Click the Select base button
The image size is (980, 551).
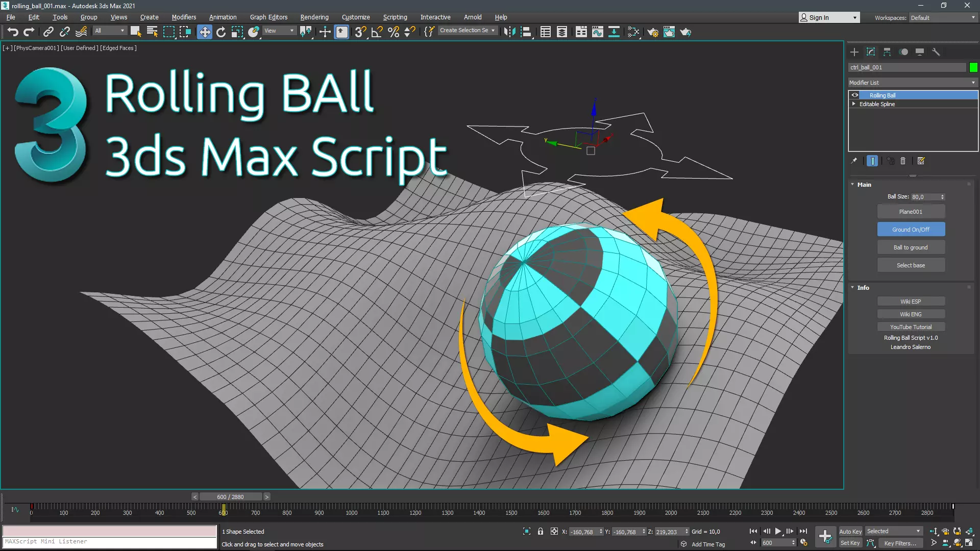(911, 265)
